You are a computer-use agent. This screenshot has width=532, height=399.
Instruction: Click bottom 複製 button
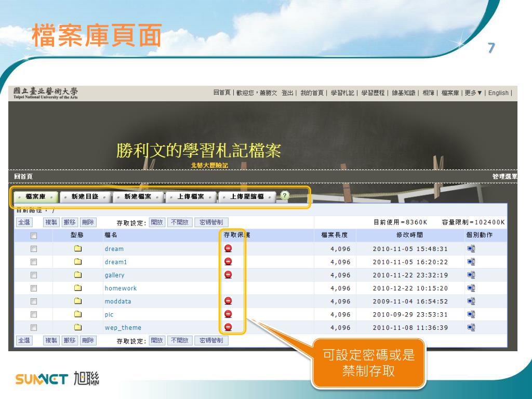(x=51, y=340)
